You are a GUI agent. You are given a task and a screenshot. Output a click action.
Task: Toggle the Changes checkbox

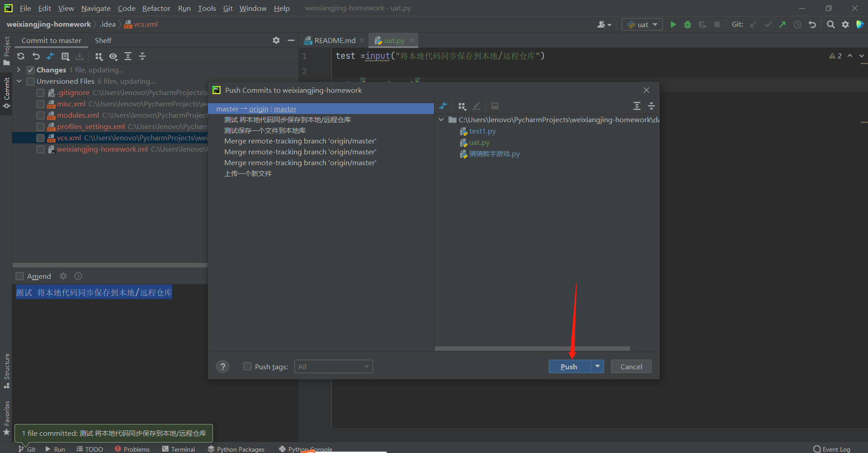[x=31, y=70]
